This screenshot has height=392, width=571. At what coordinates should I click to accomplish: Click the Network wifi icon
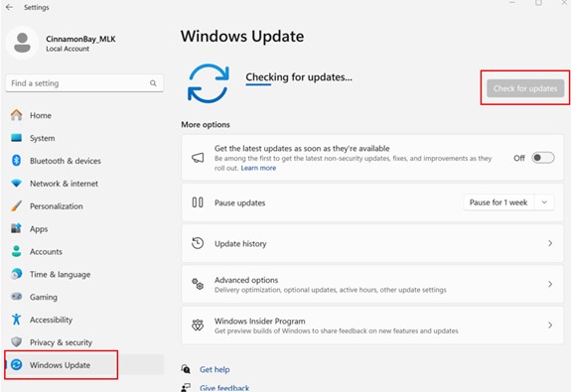pos(17,184)
